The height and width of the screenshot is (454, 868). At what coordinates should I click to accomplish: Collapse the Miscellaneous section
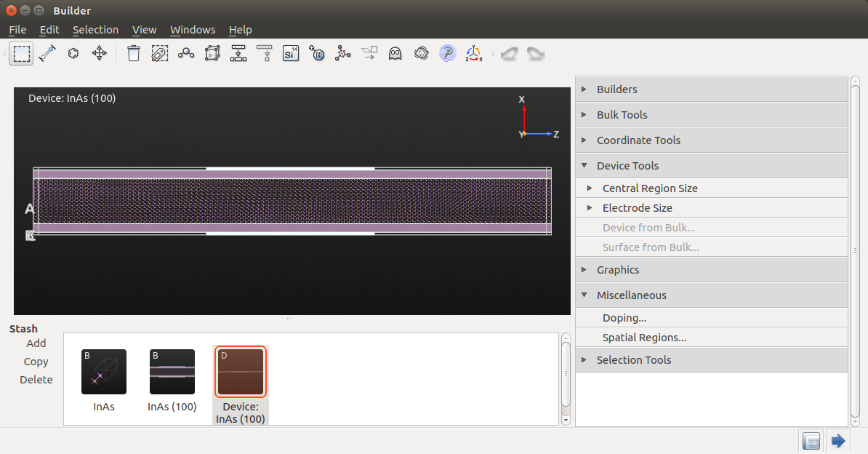712,295
